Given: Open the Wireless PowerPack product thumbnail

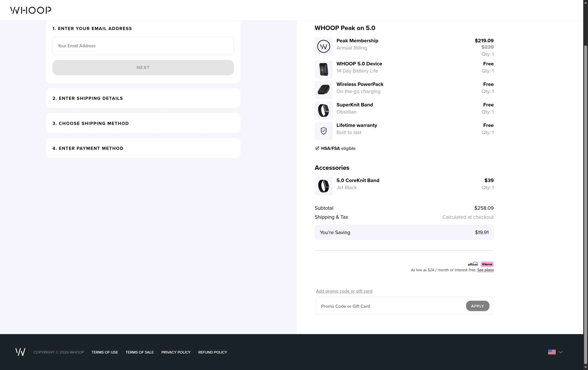Looking at the screenshot, I should (x=324, y=90).
